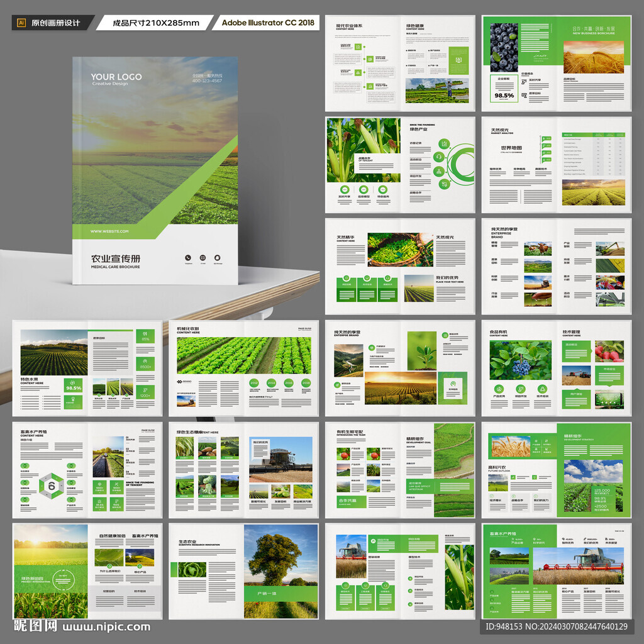
Task: Click the green 产销一体 banner
Action: coord(281,594)
